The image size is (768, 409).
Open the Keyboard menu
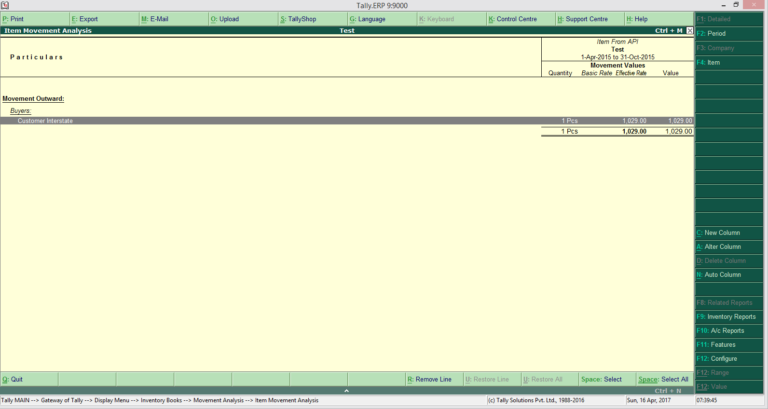(451, 19)
